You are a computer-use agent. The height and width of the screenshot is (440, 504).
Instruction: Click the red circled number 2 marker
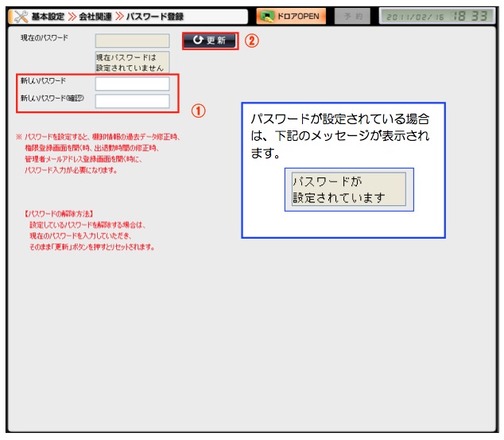coord(250,41)
